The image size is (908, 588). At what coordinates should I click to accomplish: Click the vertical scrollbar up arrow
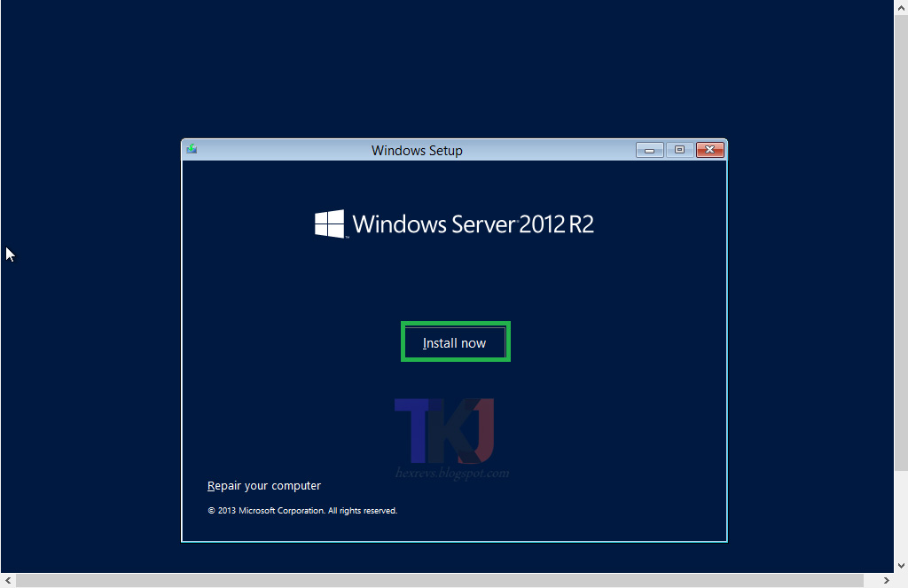[901, 7]
